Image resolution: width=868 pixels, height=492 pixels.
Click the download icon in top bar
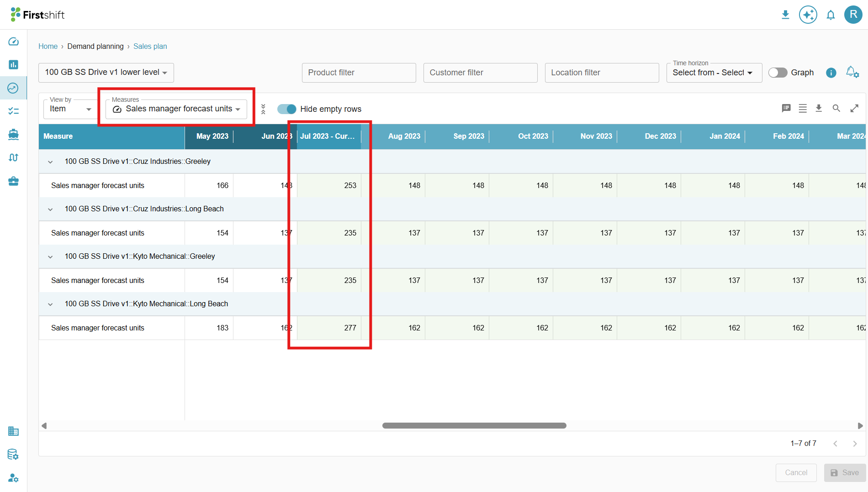pyautogui.click(x=785, y=15)
